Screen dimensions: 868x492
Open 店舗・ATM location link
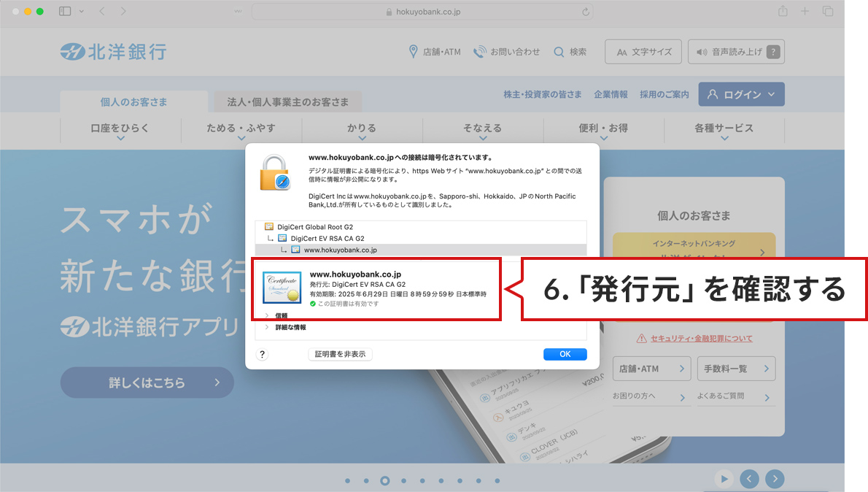coord(435,52)
